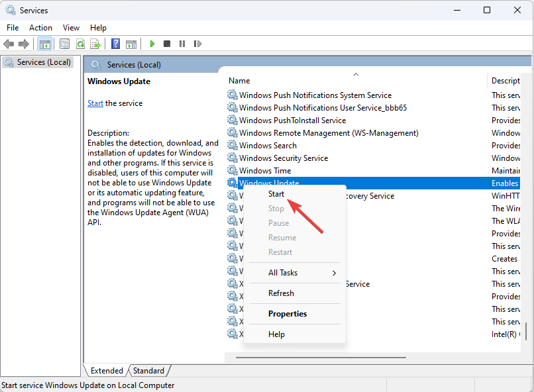Select Windows PushToInstall Service row
The image size is (534, 392).
click(x=293, y=120)
